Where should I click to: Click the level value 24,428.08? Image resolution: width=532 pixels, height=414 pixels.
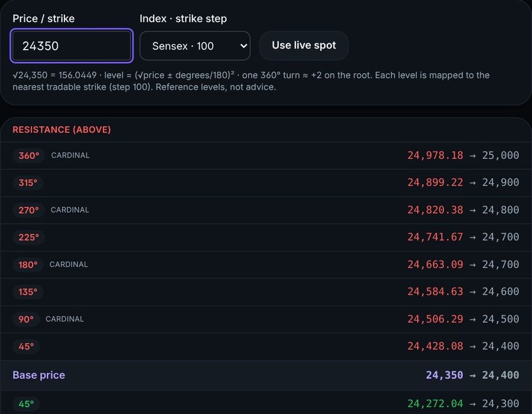coord(435,346)
